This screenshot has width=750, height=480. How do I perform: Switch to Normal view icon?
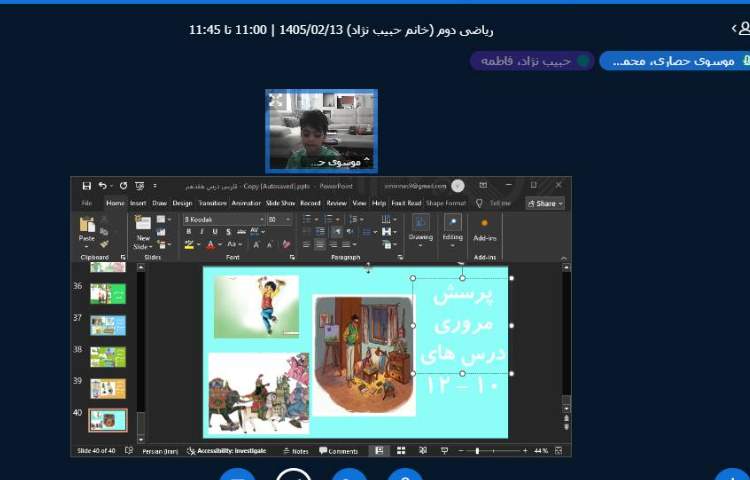click(x=379, y=451)
